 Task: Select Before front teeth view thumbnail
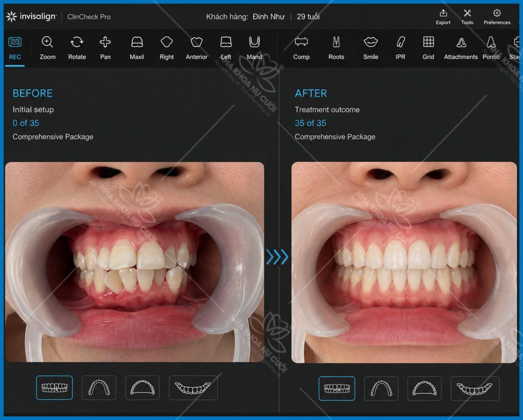point(54,388)
